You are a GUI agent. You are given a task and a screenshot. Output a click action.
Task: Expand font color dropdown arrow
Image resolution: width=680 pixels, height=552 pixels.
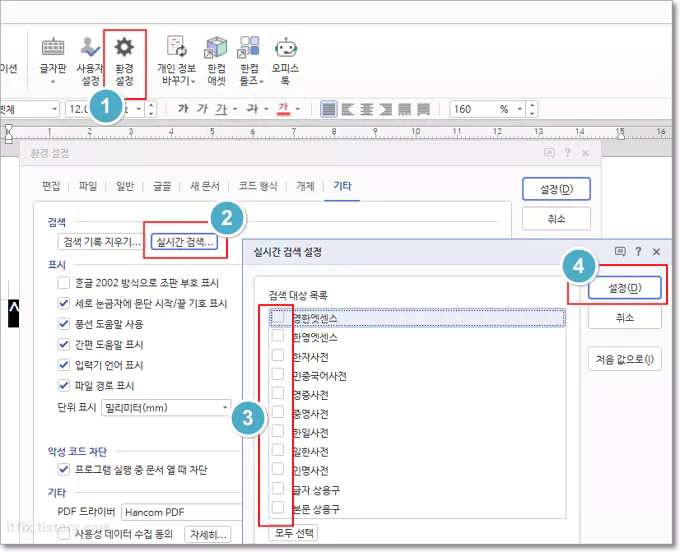[298, 109]
